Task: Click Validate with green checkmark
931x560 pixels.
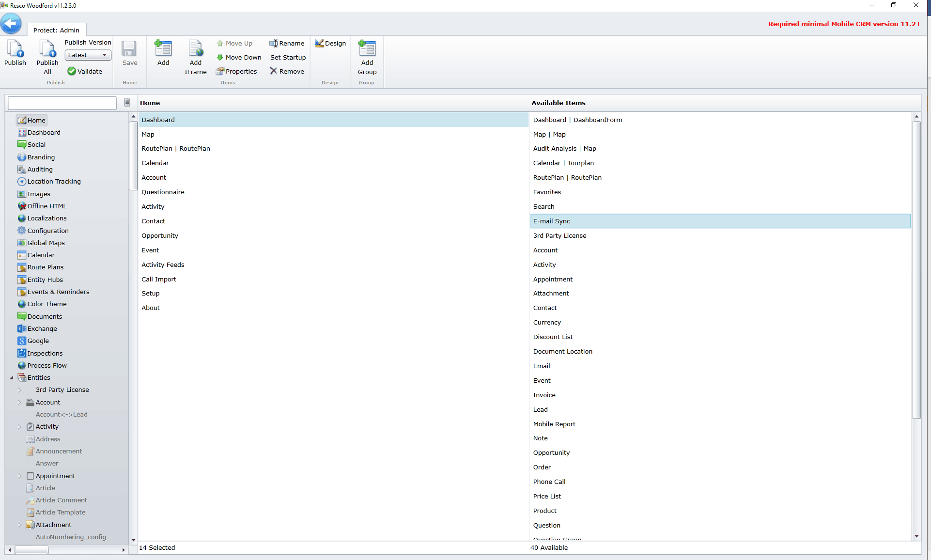Action: pyautogui.click(x=85, y=71)
